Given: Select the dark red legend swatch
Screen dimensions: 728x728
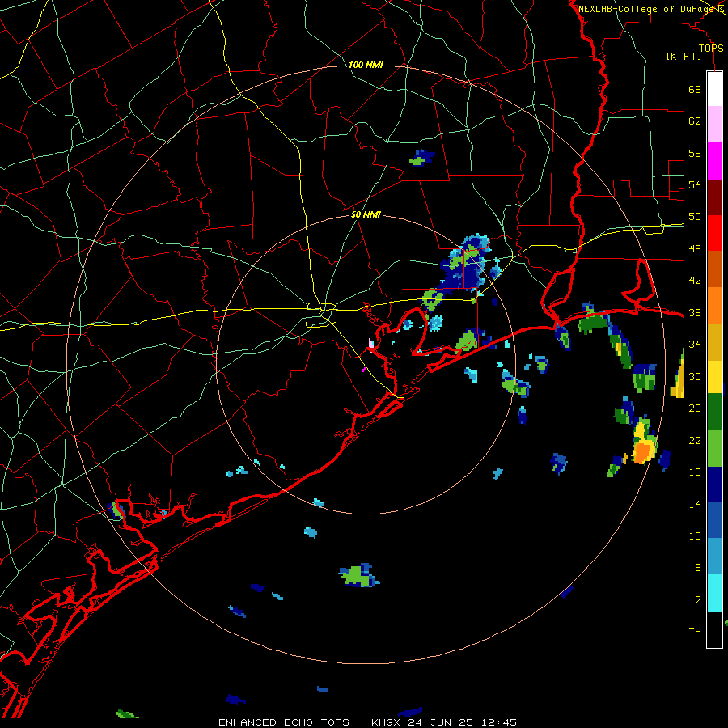Looking at the screenshot, I should pos(714,197).
